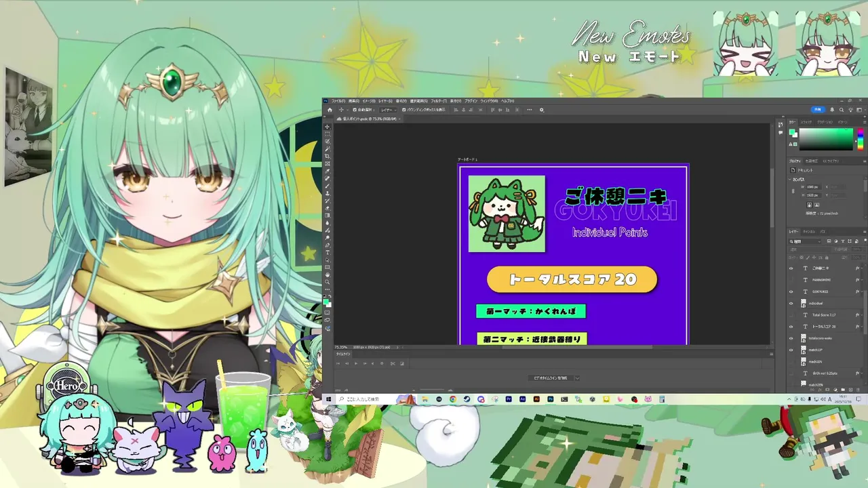Select the Hand tool

click(328, 275)
